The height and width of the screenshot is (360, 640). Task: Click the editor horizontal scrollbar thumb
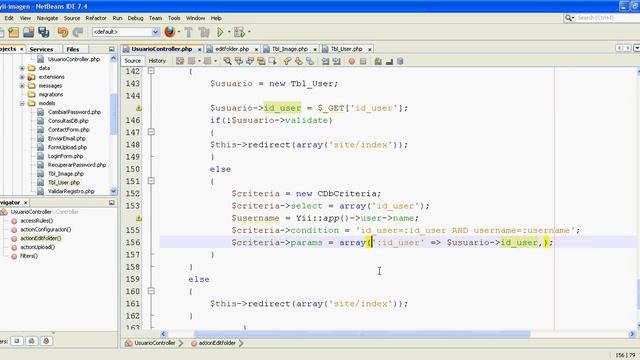click(x=362, y=334)
